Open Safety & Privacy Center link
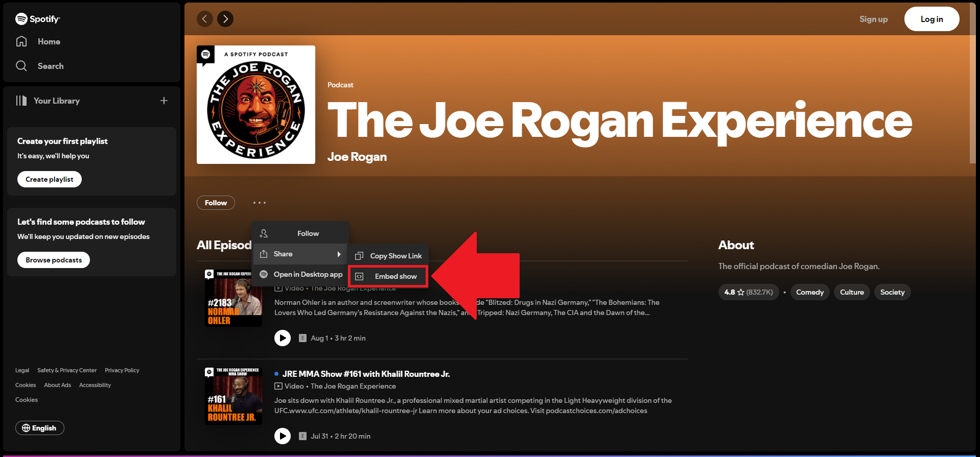Viewport: 980px width, 457px height. (67, 370)
